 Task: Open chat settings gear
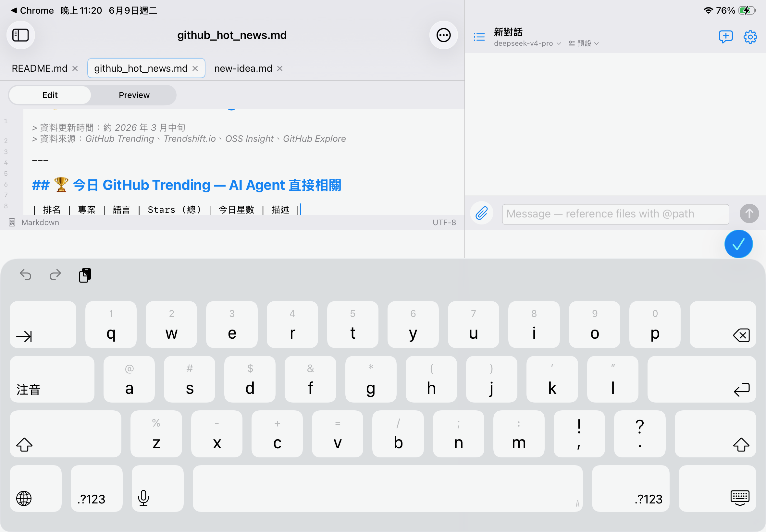tap(750, 37)
